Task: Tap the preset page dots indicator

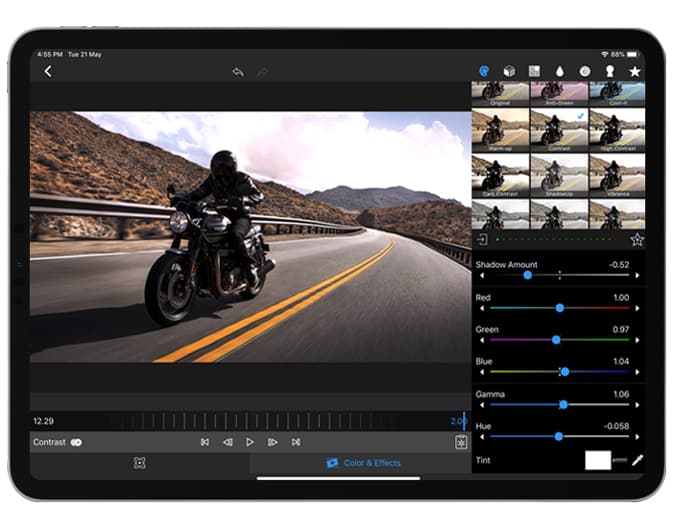Action: click(555, 239)
